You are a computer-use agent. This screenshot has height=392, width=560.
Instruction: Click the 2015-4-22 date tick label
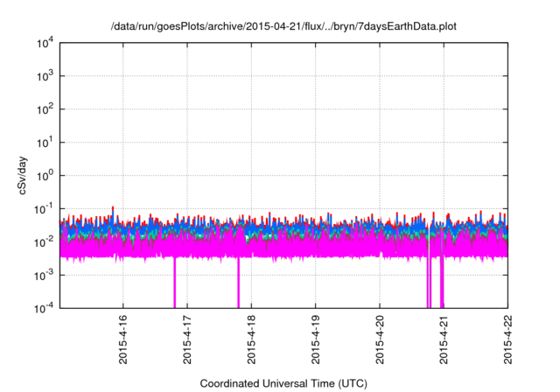pyautogui.click(x=507, y=339)
